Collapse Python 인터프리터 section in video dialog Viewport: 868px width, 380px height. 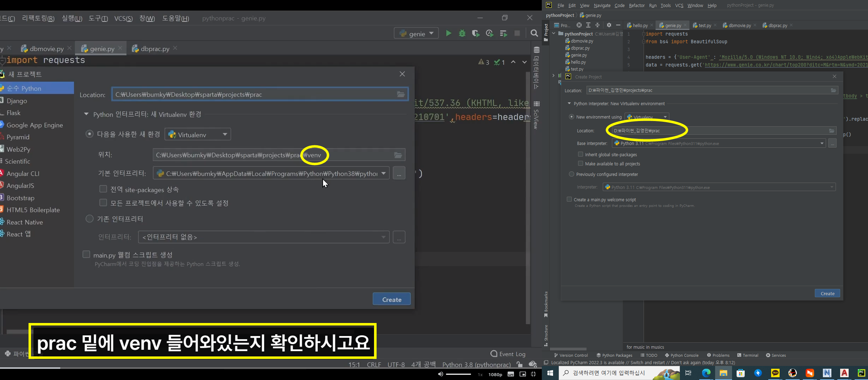[x=86, y=114]
